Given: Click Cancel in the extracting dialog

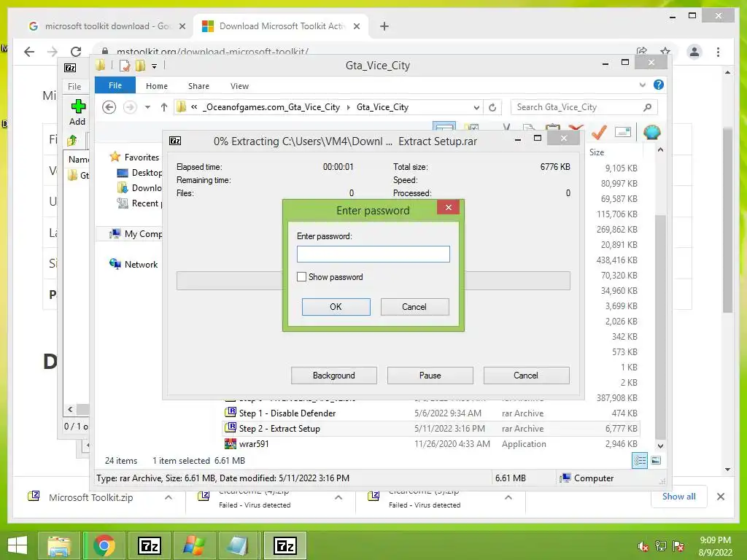Looking at the screenshot, I should click(x=526, y=376).
